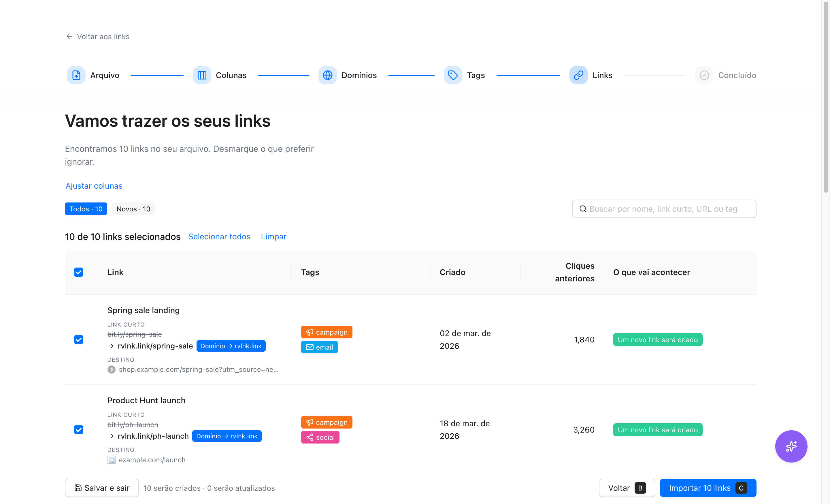The width and height of the screenshot is (830, 504).
Task: Click the favicon next to example.com/launch
Action: (112, 460)
